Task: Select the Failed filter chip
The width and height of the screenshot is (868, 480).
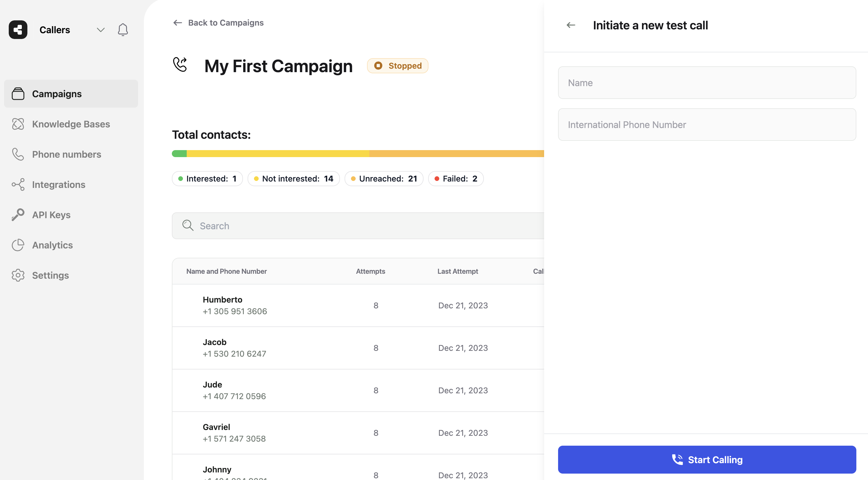Action: click(456, 179)
